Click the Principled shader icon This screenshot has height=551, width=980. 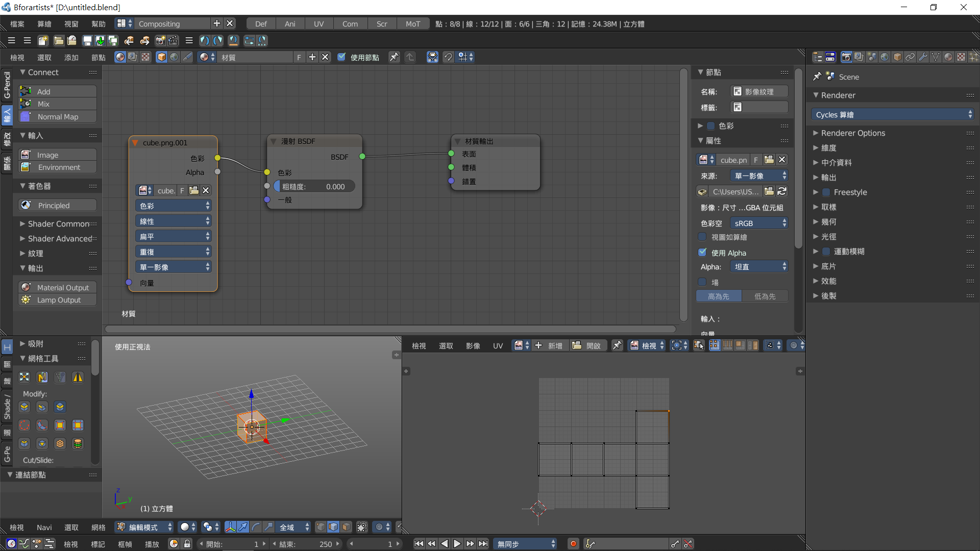[26, 205]
